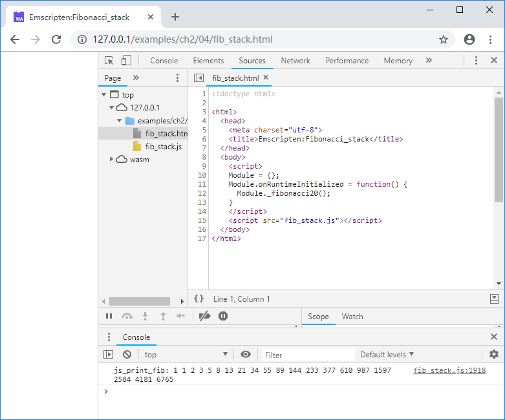Switch to the Scope pane tab
Image resolution: width=505 pixels, height=420 pixels.
[318, 317]
